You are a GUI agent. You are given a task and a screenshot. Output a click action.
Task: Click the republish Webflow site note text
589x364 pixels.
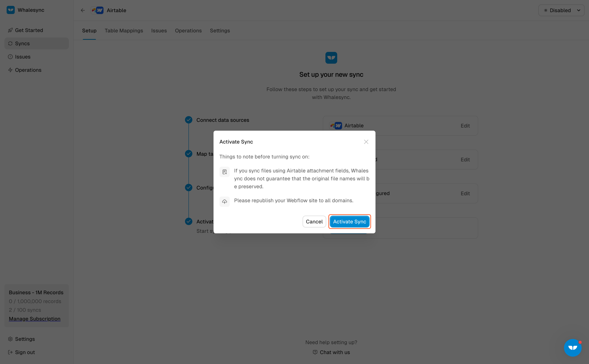pos(294,201)
